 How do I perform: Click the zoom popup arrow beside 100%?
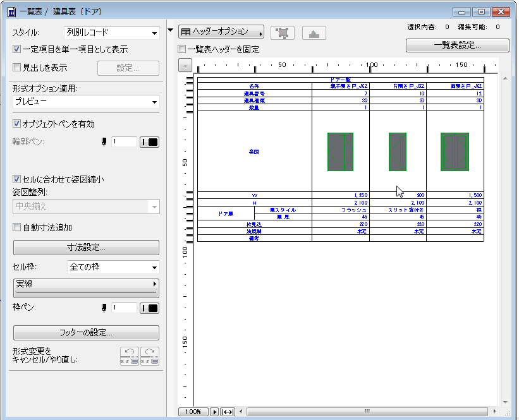point(214,412)
